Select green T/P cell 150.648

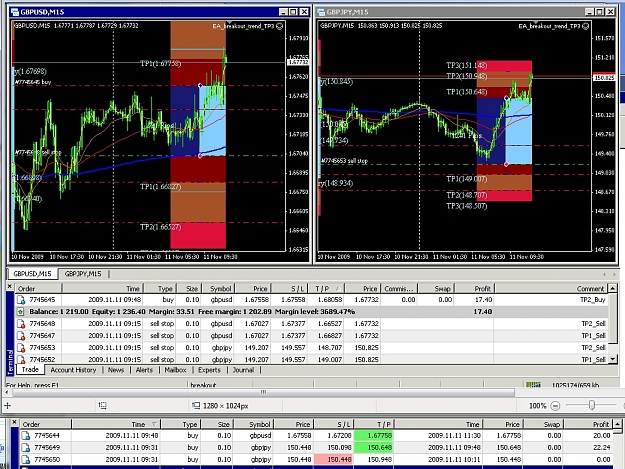tap(373, 447)
